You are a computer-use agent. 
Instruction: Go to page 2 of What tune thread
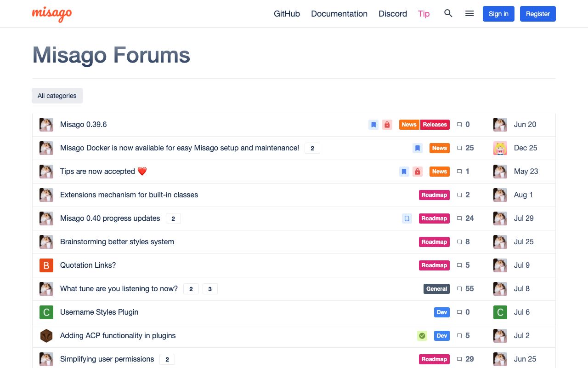point(191,289)
